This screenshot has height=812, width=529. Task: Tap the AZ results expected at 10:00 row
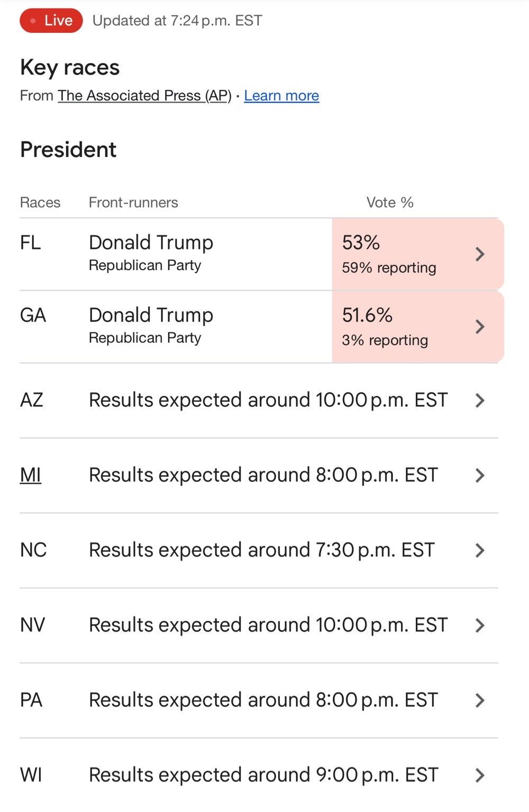click(259, 401)
